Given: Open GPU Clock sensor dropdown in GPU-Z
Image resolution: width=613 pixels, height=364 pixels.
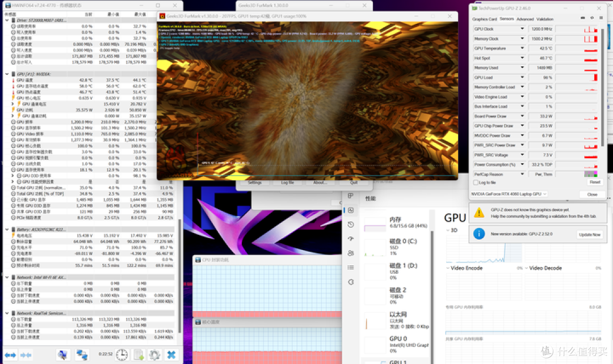Looking at the screenshot, I should point(522,29).
